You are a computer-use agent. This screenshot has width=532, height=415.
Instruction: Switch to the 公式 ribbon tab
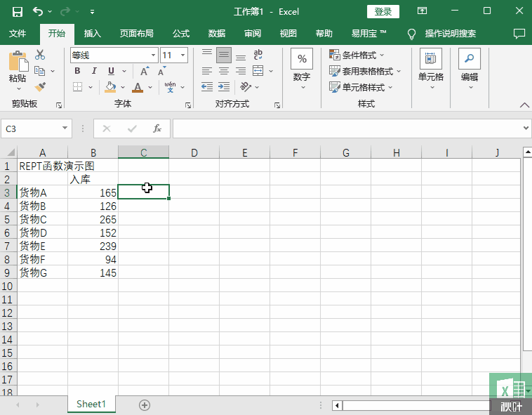pyautogui.click(x=181, y=33)
